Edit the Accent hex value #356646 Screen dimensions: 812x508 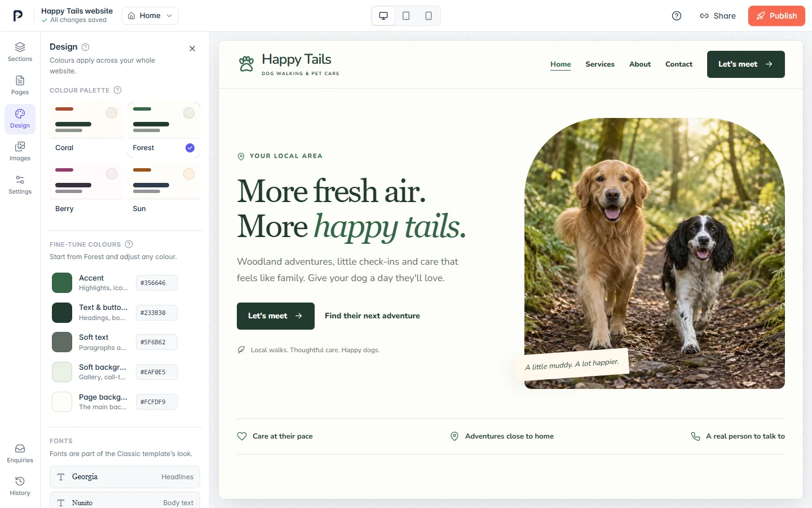157,283
